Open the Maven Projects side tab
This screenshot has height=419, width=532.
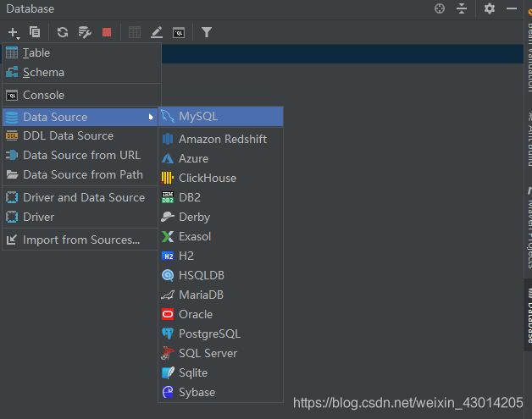(529, 227)
